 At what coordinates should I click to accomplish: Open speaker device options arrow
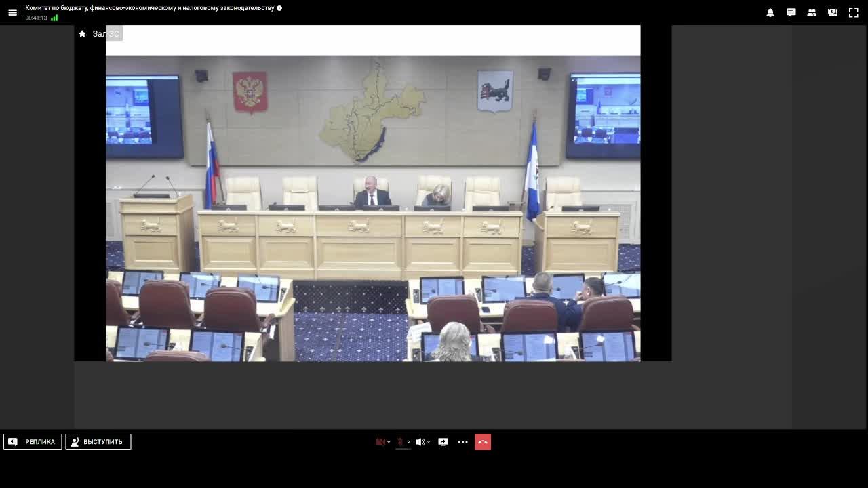point(429,442)
